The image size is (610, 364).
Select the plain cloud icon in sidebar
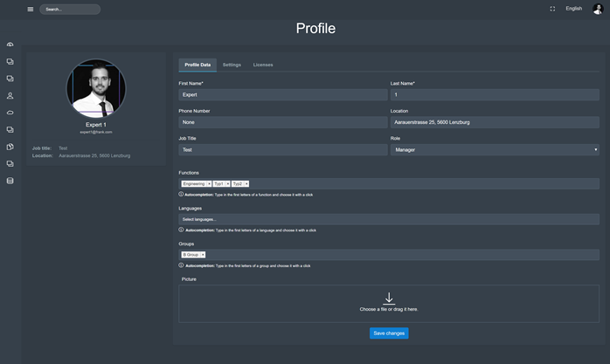point(10,113)
